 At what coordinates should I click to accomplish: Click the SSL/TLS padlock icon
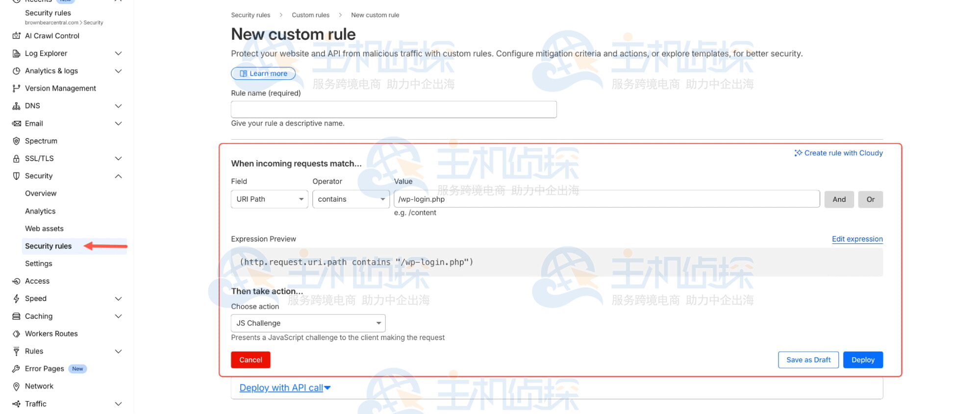[x=16, y=159]
